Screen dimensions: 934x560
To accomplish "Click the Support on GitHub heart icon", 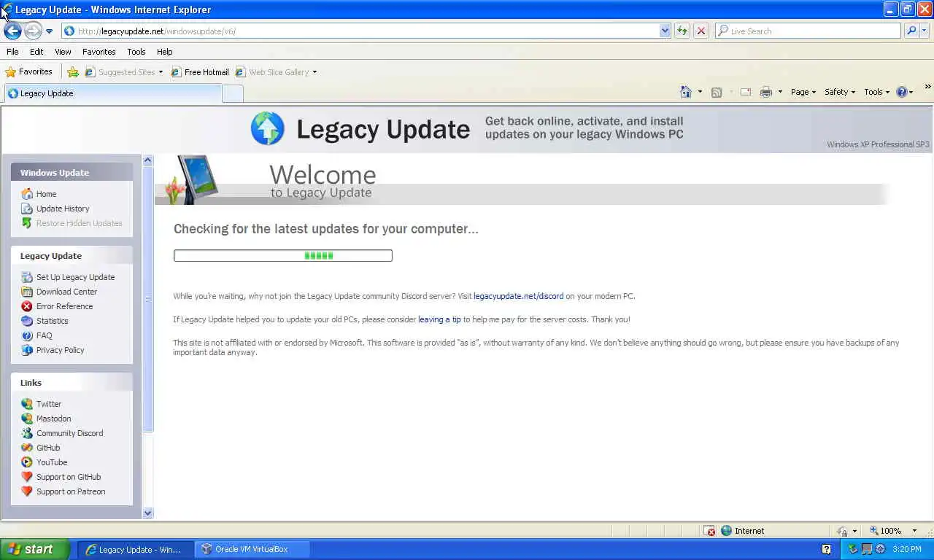I will 27,477.
